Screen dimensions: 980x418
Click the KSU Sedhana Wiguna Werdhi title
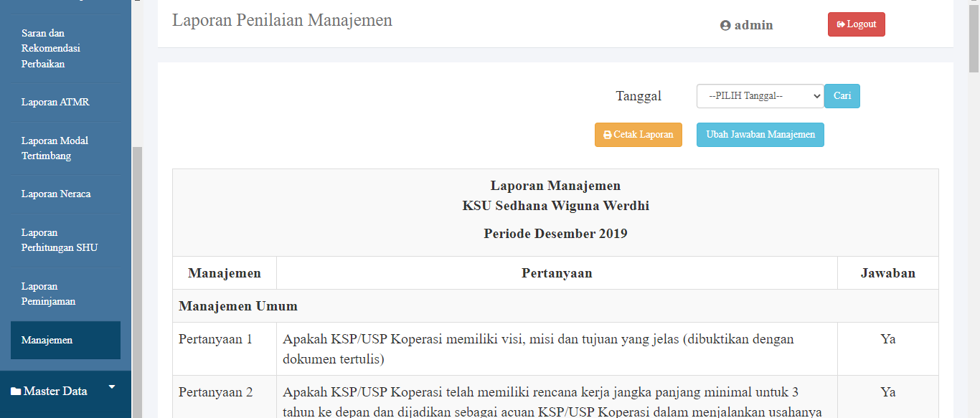point(555,206)
